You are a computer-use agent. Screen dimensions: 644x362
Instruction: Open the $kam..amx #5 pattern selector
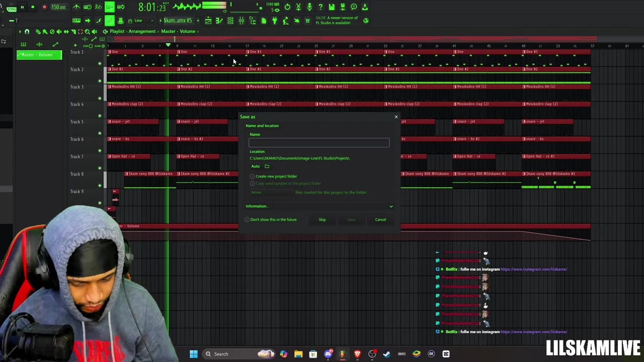point(178,21)
